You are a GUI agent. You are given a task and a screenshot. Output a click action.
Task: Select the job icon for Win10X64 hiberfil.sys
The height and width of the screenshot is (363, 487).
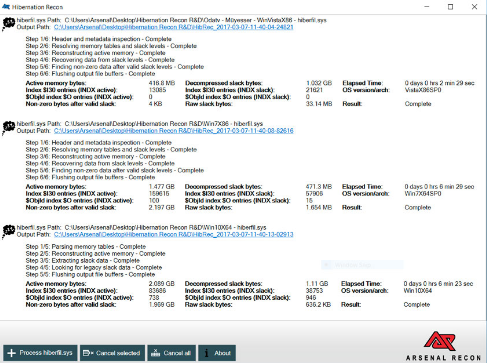8,231
